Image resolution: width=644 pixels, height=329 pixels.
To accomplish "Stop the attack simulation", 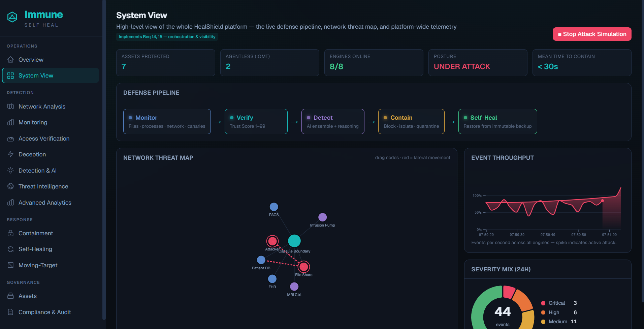I will [x=592, y=34].
